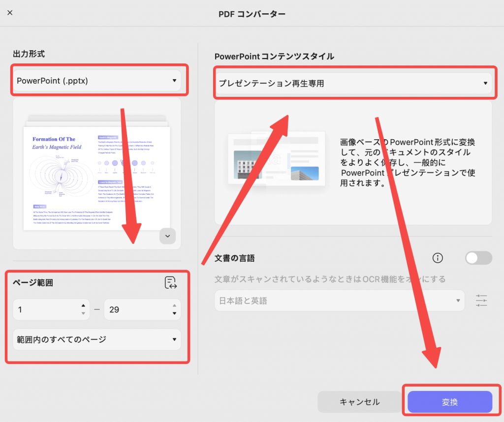Click the PowerPointコンテンツスタイル heading
Viewport: 504px width, 422px height.
[x=274, y=57]
